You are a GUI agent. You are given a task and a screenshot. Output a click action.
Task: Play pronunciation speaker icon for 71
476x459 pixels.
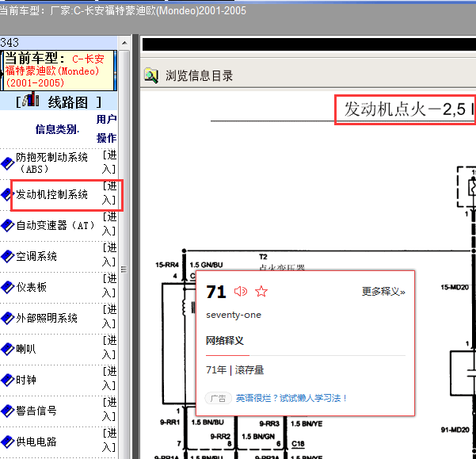[x=241, y=292]
